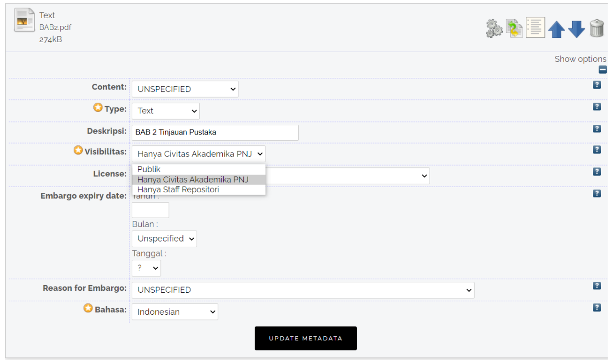The height and width of the screenshot is (364, 612).
Task: Click the gears conversion icon for BAB2.pdf
Action: coord(494,27)
